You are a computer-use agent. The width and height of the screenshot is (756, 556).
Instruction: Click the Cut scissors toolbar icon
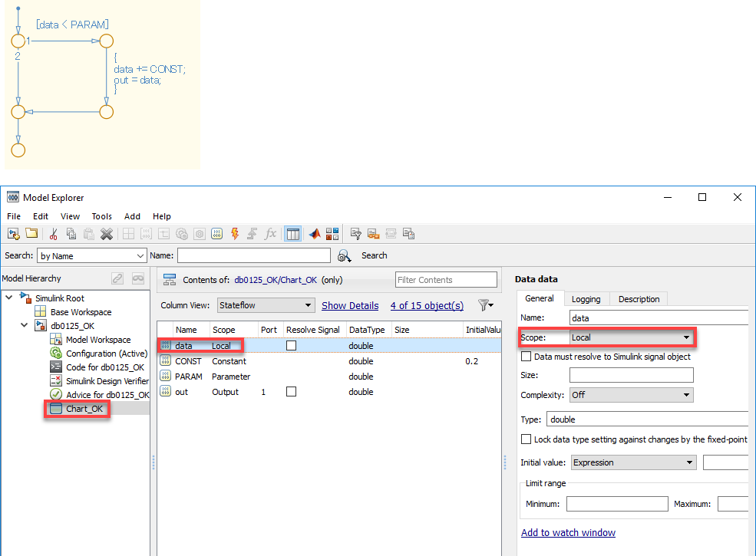coord(54,234)
